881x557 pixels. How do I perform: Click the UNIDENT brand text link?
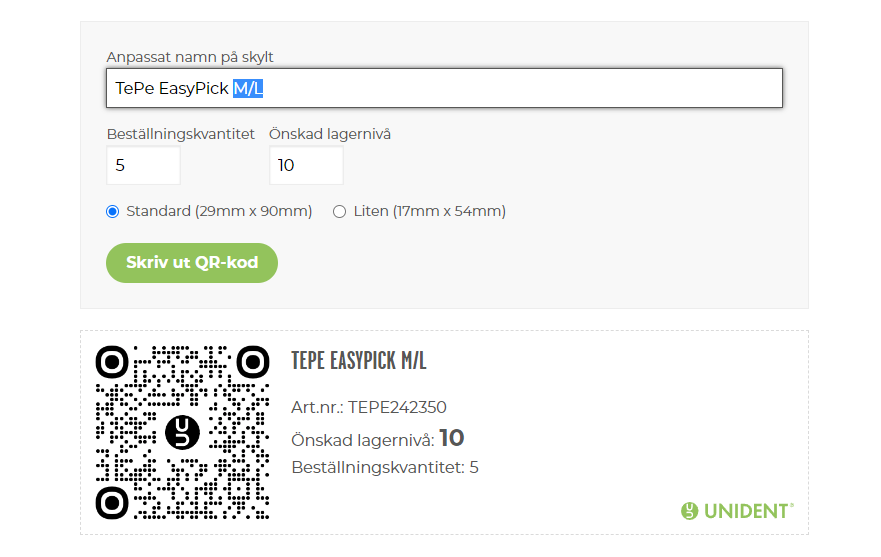pyautogui.click(x=748, y=511)
